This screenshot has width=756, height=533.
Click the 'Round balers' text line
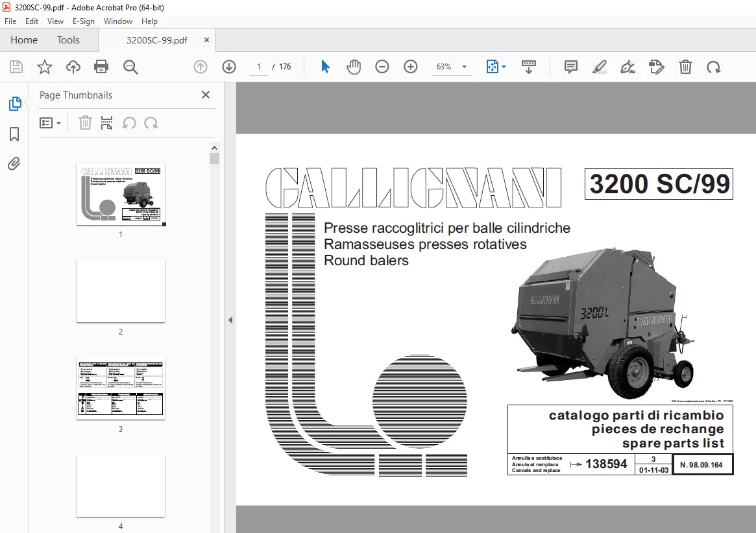tap(366, 260)
